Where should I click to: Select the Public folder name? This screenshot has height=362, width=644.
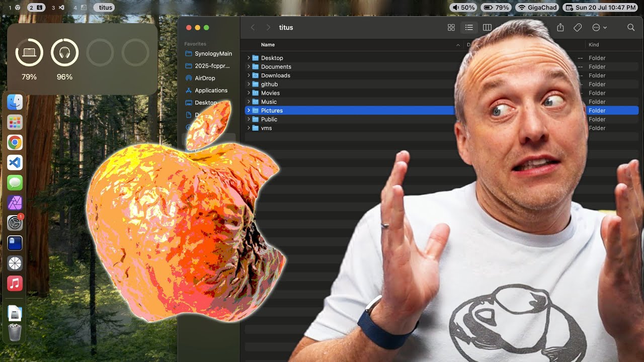click(269, 119)
